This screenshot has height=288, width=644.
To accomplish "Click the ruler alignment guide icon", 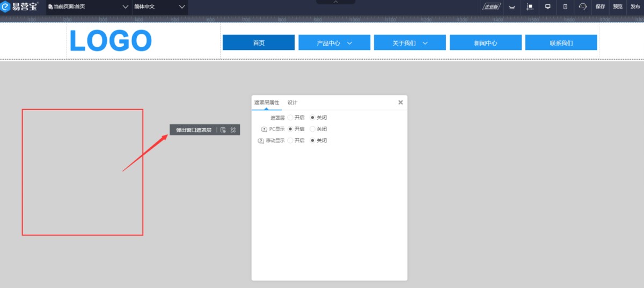I will click(530, 7).
